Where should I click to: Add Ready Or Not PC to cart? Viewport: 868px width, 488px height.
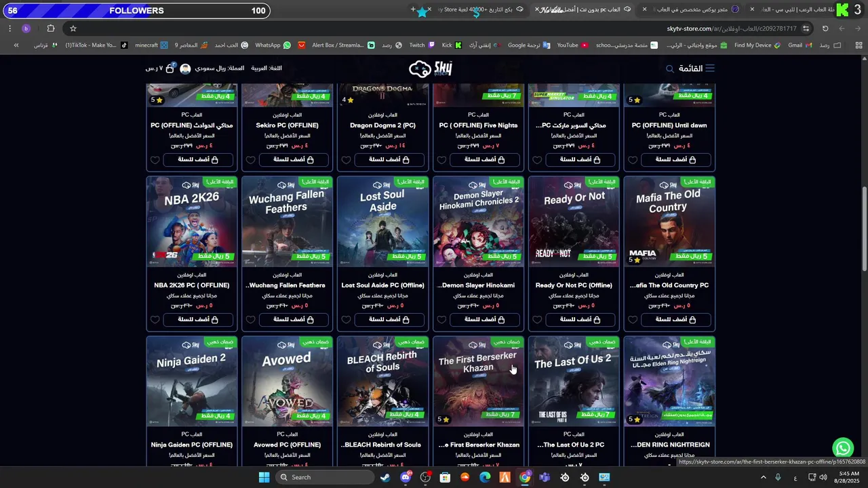pos(580,320)
